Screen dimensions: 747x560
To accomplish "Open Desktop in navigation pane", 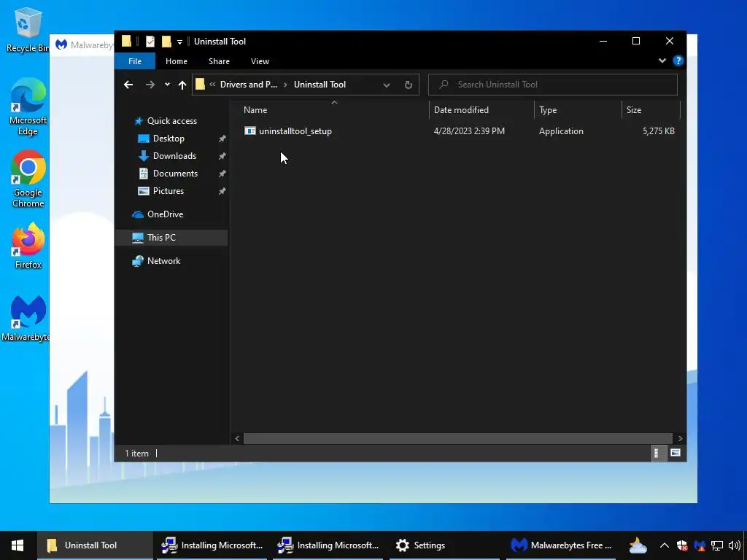I will 169,139.
